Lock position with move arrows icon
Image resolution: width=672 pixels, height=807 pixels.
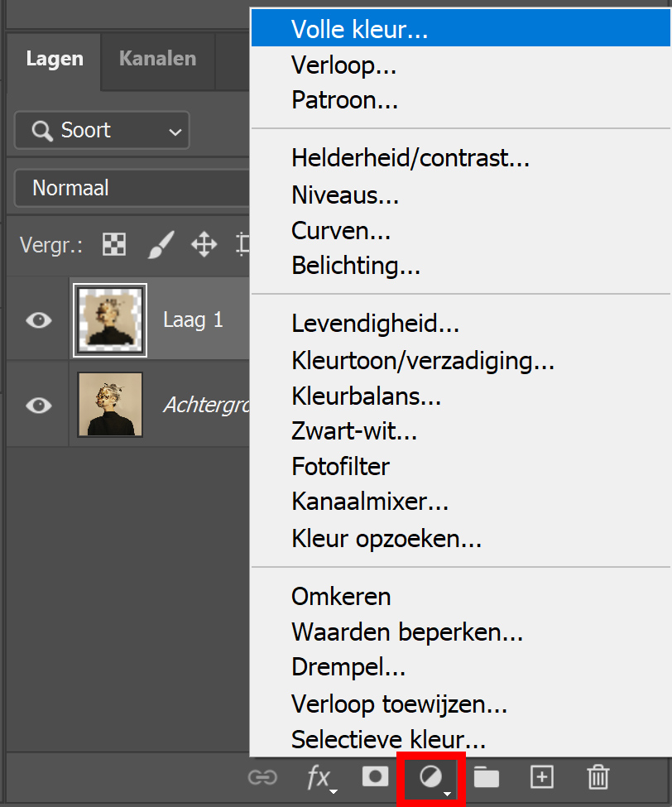tap(204, 244)
